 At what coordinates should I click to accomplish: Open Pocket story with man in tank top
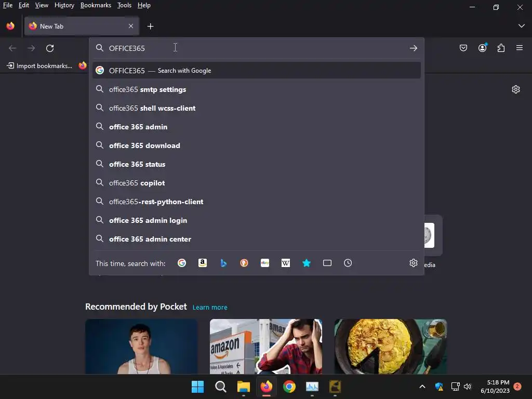tap(141, 347)
